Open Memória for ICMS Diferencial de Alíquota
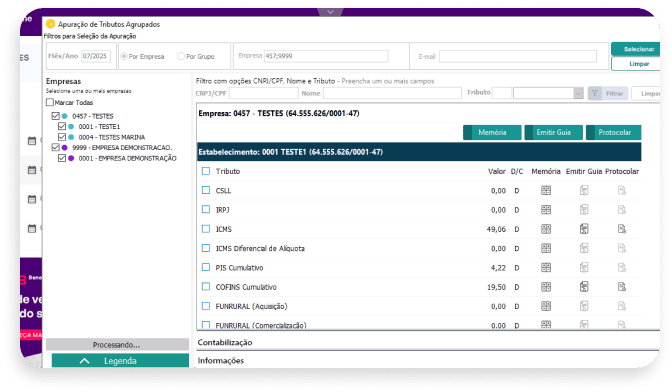672x392 pixels. (546, 248)
